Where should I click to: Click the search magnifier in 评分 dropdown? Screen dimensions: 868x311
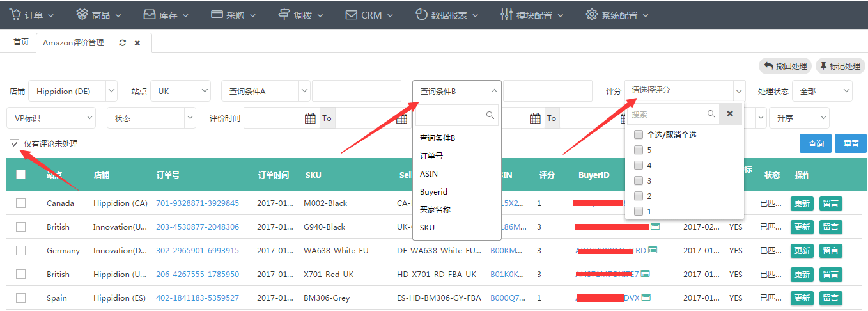point(711,114)
